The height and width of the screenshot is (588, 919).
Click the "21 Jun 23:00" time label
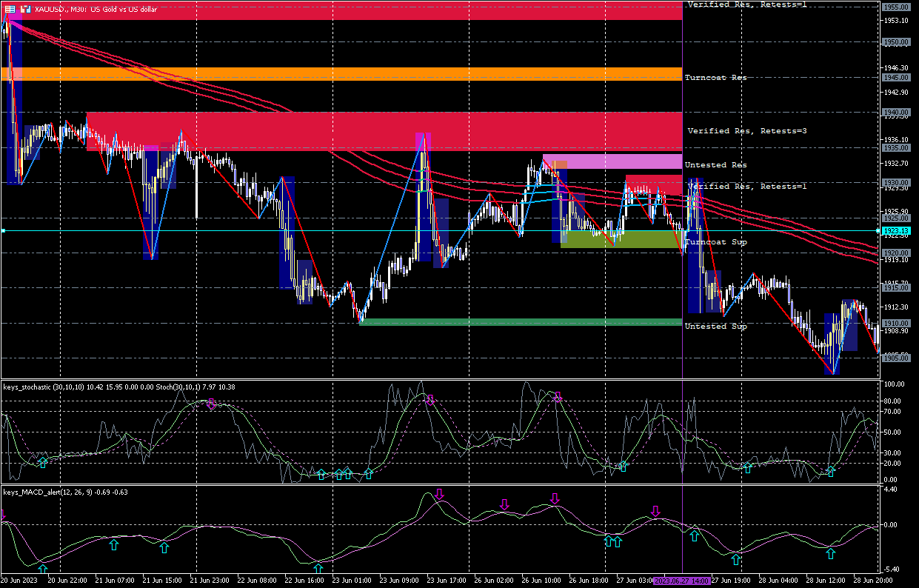click(211, 581)
